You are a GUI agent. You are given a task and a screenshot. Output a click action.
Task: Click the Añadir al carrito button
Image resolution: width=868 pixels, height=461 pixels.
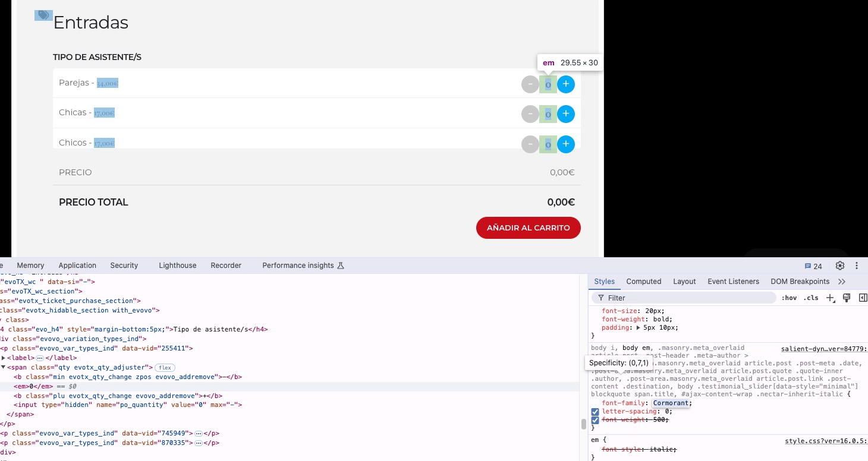[x=528, y=228]
